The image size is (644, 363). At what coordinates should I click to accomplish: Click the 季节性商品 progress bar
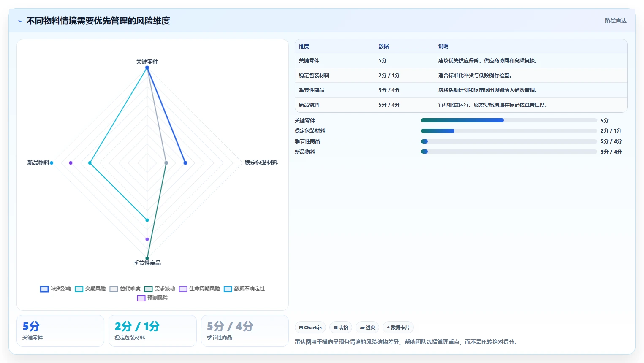(509, 141)
